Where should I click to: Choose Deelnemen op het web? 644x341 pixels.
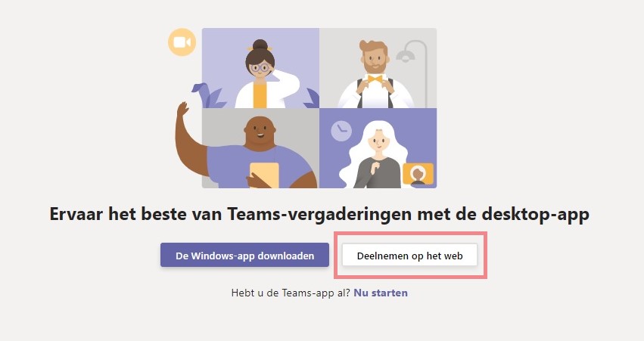pyautogui.click(x=410, y=256)
